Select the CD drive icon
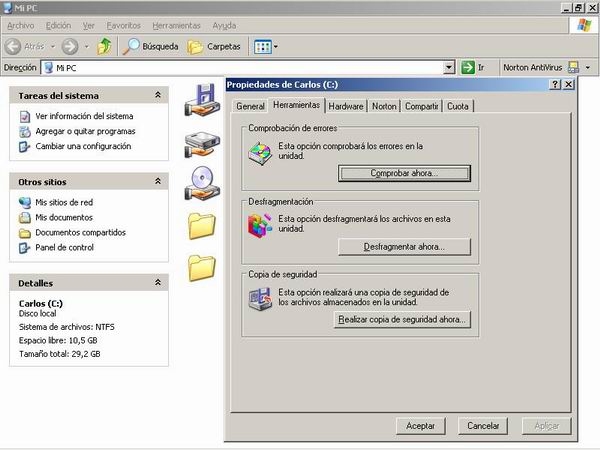Image resolution: width=600 pixels, height=450 pixels. pyautogui.click(x=202, y=183)
